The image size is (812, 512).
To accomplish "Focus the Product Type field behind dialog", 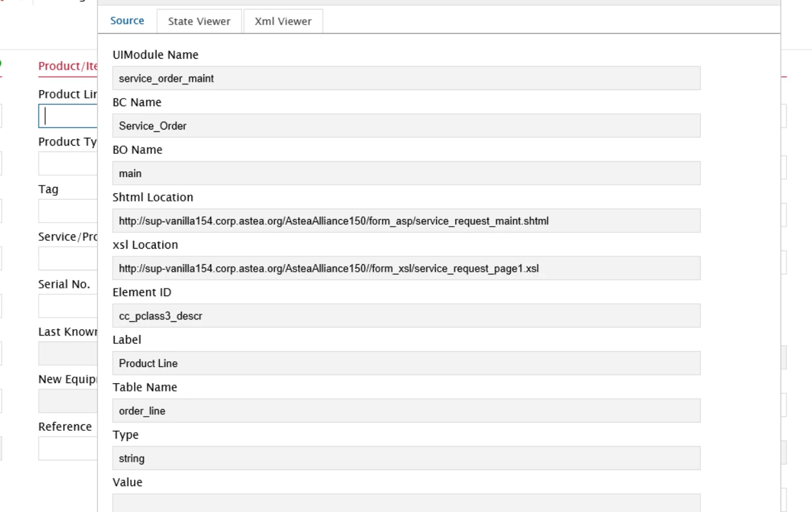I will 68,164.
